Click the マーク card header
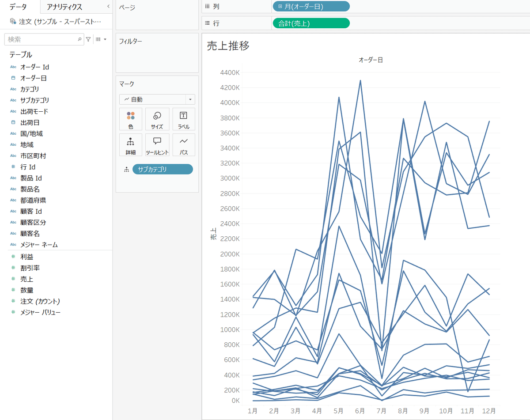Screen dimensions: 530x420 [x=126, y=83]
